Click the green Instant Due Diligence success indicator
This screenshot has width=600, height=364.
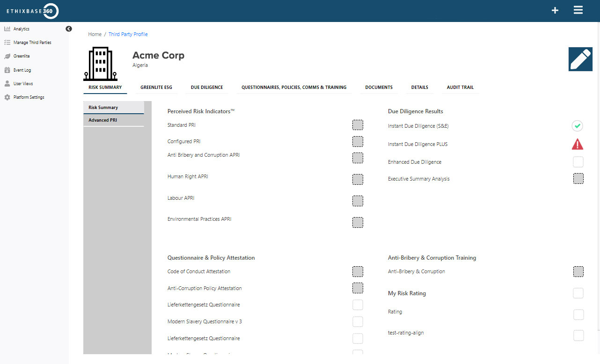point(577,126)
